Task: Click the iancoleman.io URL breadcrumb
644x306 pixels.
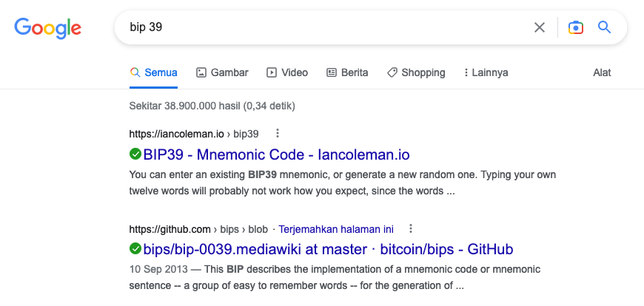Action: pyautogui.click(x=194, y=134)
